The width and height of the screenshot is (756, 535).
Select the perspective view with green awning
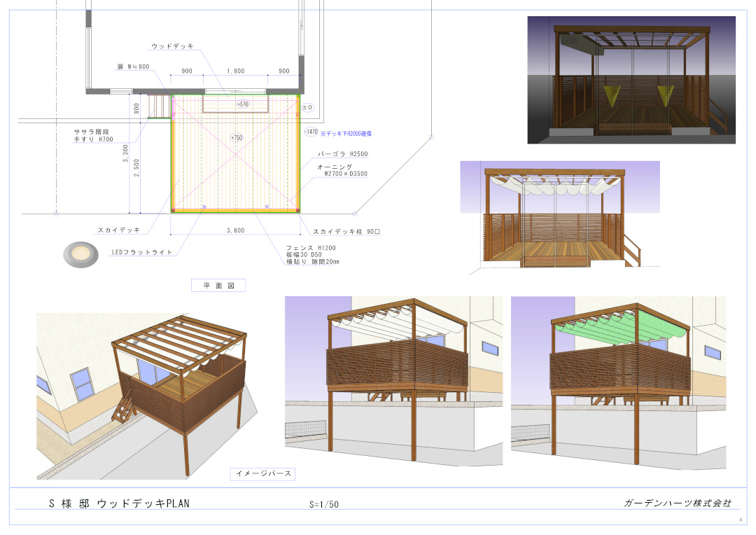click(x=619, y=382)
